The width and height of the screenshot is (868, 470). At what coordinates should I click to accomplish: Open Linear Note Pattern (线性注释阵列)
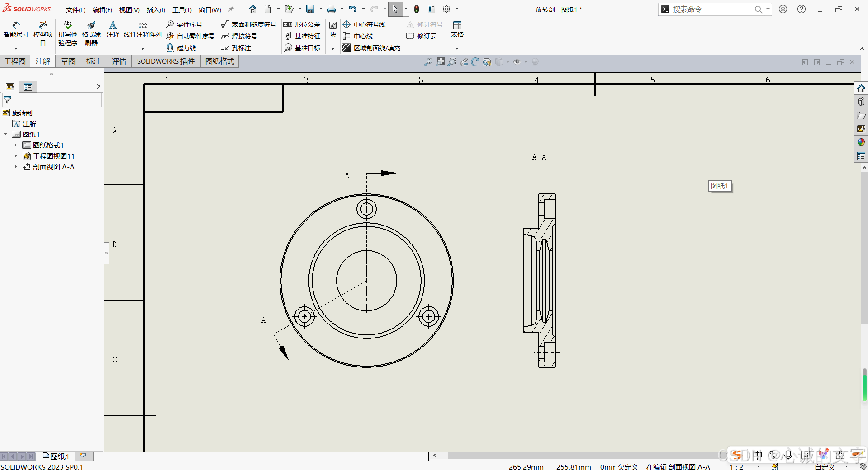[x=143, y=30]
